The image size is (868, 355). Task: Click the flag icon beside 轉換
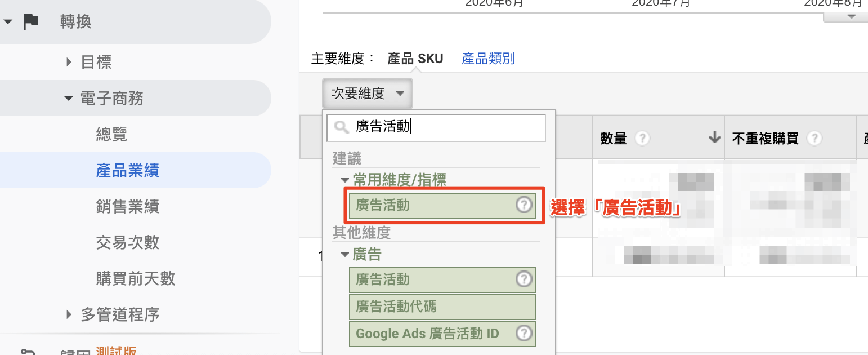31,22
